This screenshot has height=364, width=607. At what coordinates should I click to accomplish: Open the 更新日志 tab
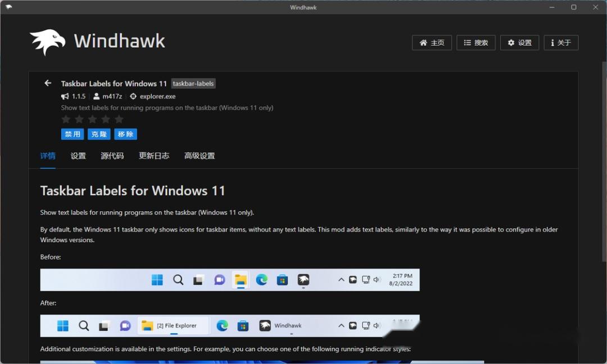pos(154,156)
